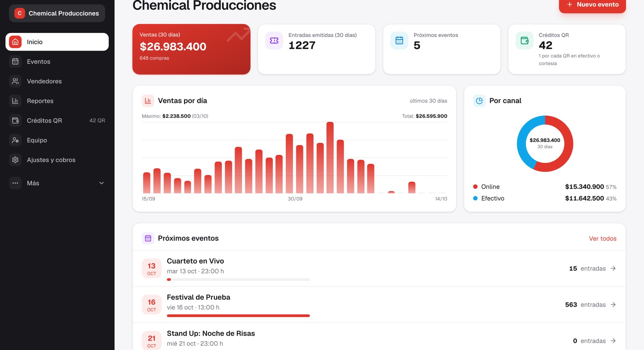Viewport: 644px width, 350px height.
Task: Click the Ajustes y cobros gear icon
Action: (15, 160)
